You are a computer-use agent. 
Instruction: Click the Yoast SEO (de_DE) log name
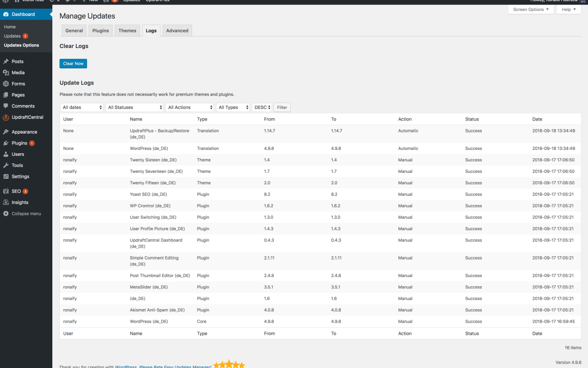(149, 195)
